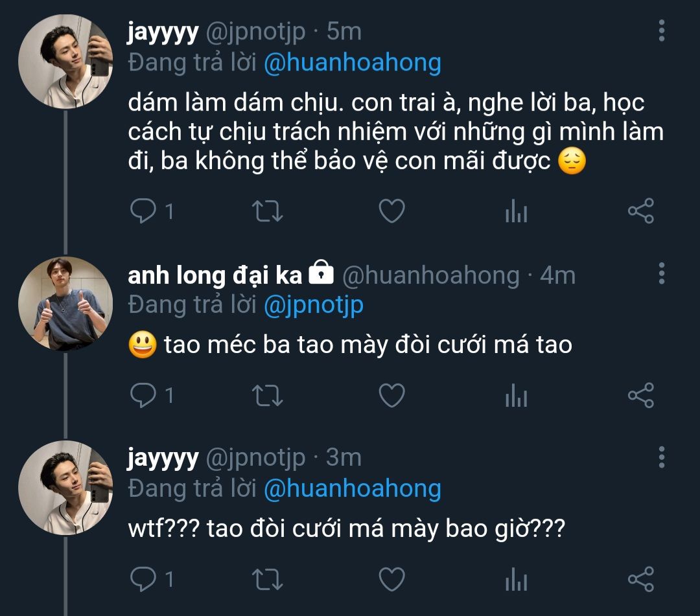700x616 pixels.
Task: Open jayyyy's avatar on the first tweet
Action: 65,62
